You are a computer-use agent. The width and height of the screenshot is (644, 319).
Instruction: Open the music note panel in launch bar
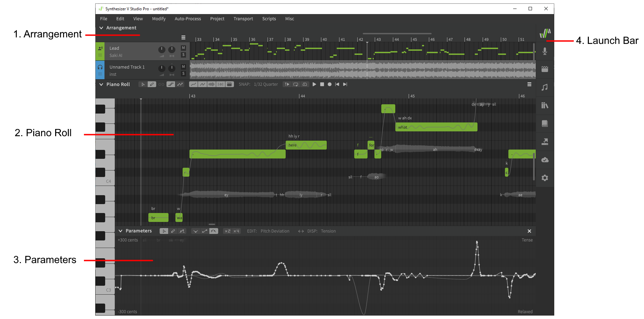coord(545,87)
